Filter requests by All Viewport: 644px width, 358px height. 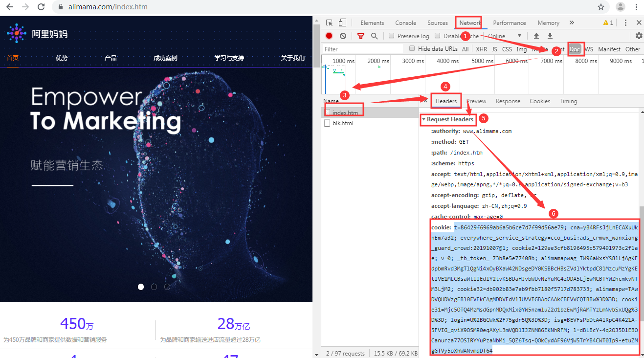(x=465, y=49)
